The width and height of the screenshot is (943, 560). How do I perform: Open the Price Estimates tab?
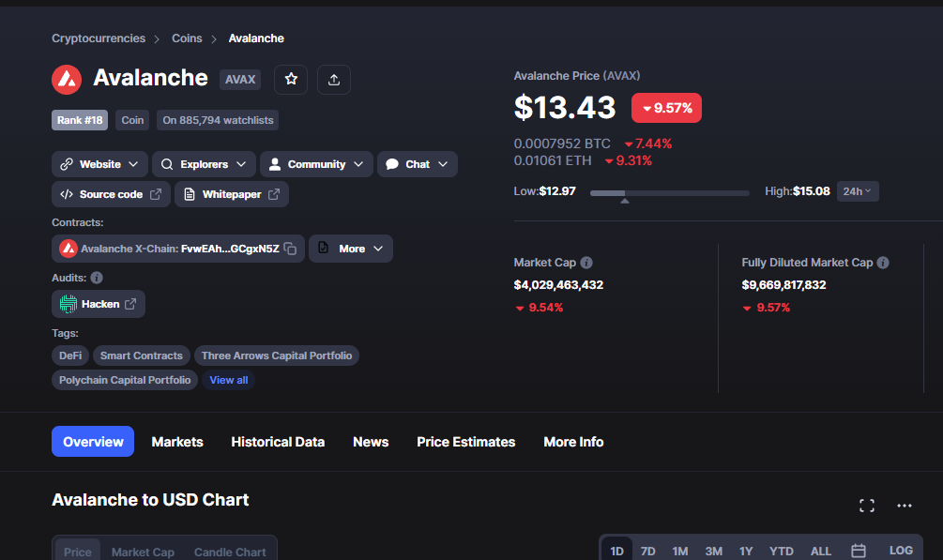pyautogui.click(x=466, y=442)
